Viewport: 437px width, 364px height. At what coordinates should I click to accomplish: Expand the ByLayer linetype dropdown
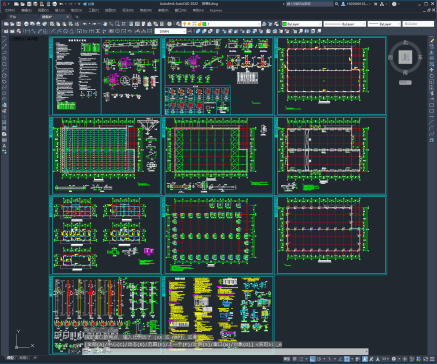click(345, 24)
